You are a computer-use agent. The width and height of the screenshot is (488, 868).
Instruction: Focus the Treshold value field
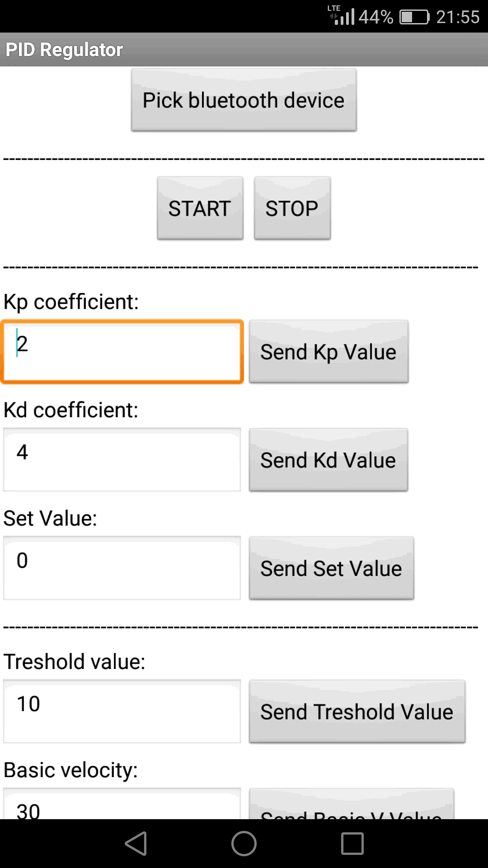[122, 712]
